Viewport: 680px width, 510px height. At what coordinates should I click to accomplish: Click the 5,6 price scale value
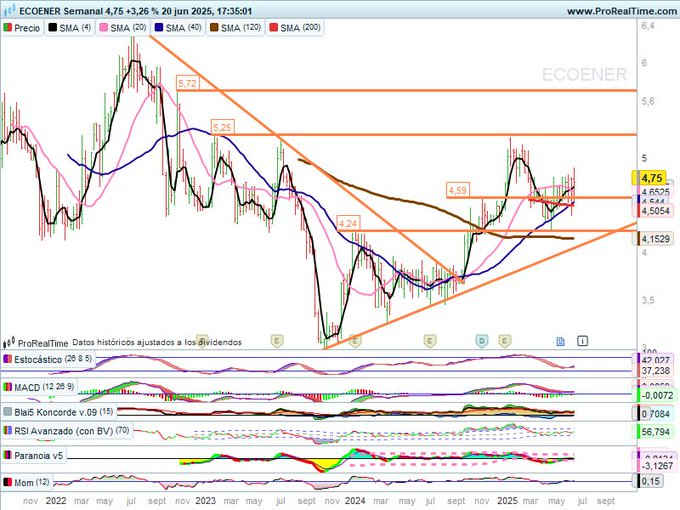[647, 101]
